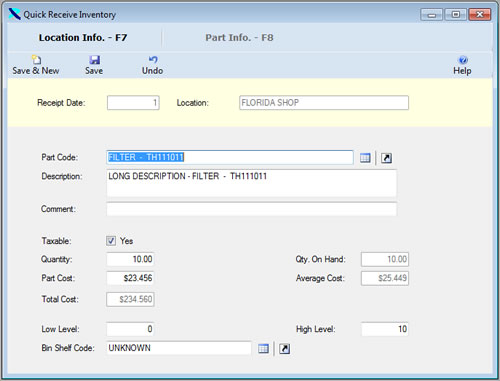The height and width of the screenshot is (381, 500).
Task: Click the Part Code: label
Action: point(59,157)
